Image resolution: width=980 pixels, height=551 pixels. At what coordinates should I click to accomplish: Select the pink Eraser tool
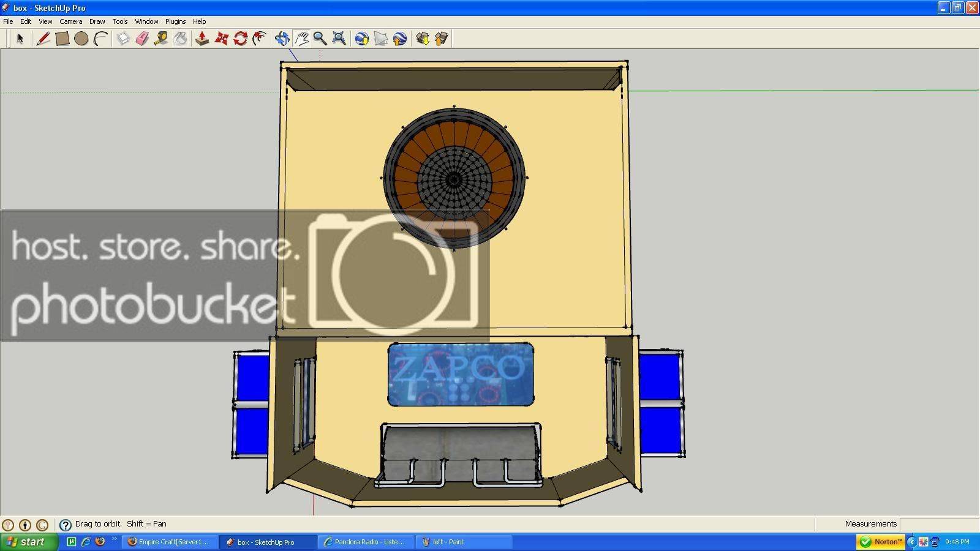click(142, 39)
